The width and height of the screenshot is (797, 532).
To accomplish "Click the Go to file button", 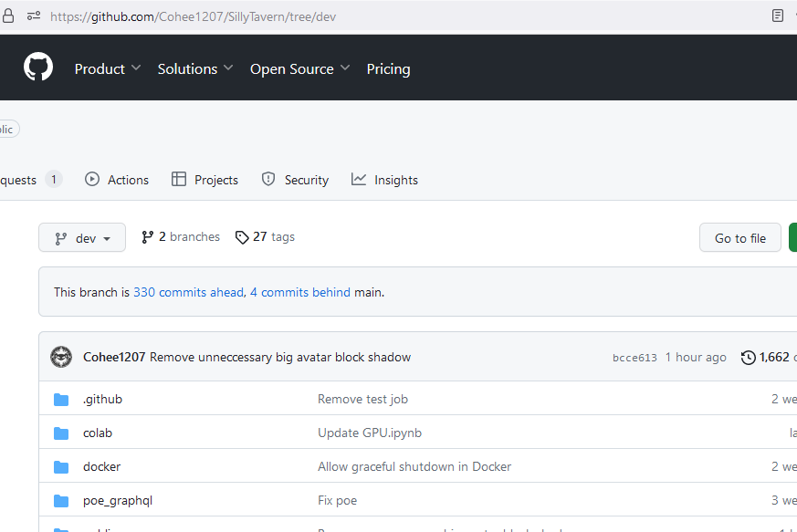I will (x=739, y=237).
